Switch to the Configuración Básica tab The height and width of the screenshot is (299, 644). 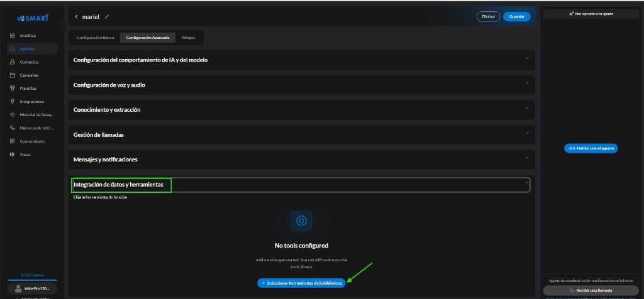[x=96, y=38]
